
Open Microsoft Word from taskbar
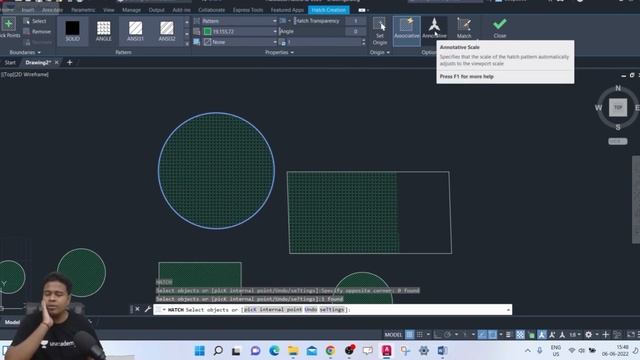click(442, 351)
